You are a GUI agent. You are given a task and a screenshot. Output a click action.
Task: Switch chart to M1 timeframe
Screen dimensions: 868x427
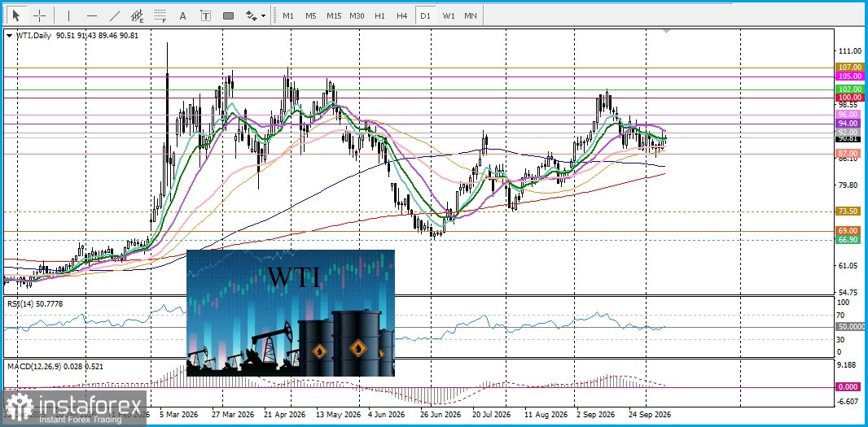click(x=288, y=16)
